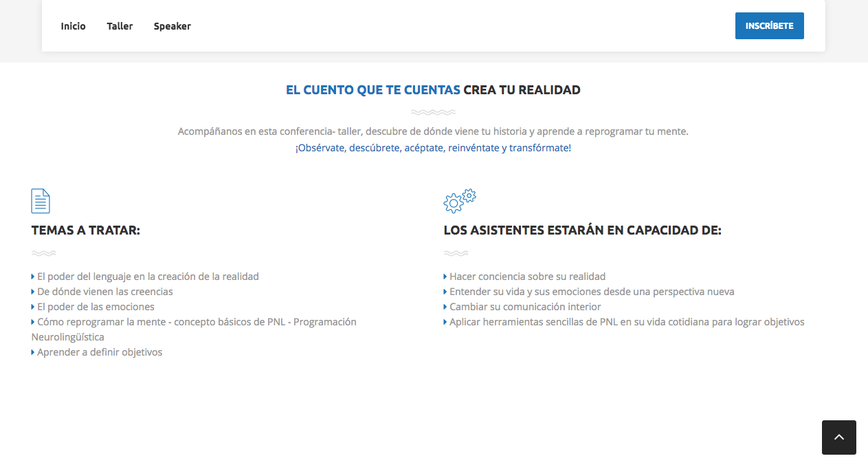Click 'Cómo reprogramar la mente' list item
868x465 pixels.
pyautogui.click(x=196, y=322)
